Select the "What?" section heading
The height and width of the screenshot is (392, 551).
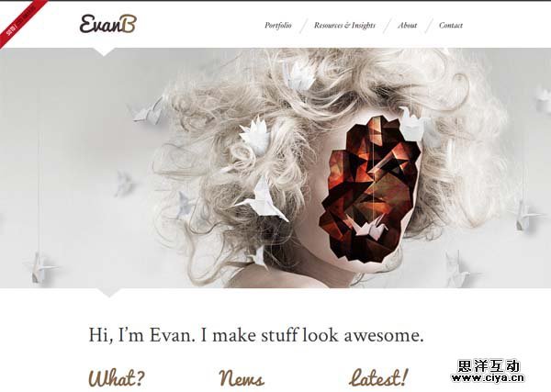pos(117,378)
